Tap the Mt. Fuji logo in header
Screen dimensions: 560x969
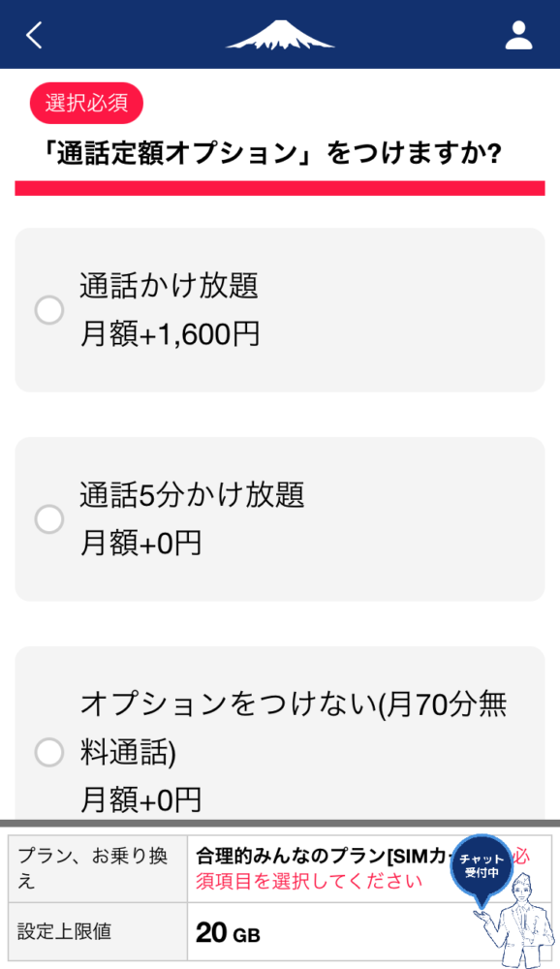(280, 35)
